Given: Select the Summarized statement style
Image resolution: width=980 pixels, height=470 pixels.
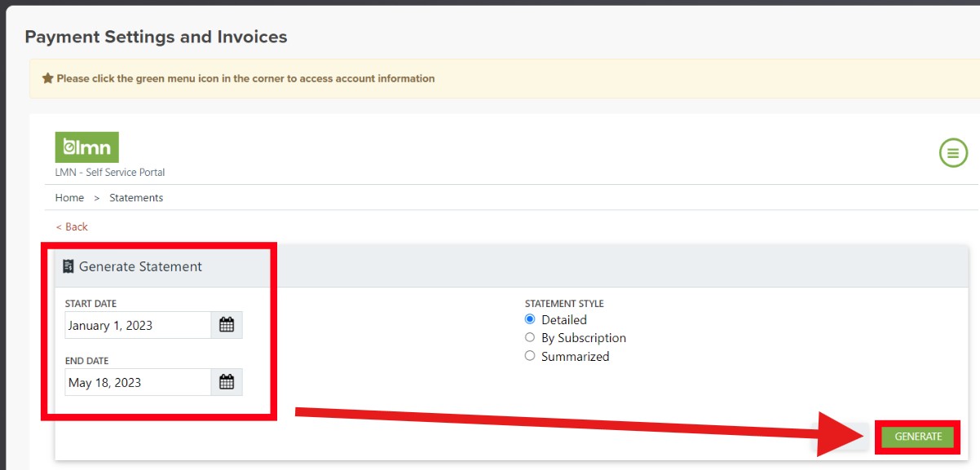Looking at the screenshot, I should (x=530, y=356).
